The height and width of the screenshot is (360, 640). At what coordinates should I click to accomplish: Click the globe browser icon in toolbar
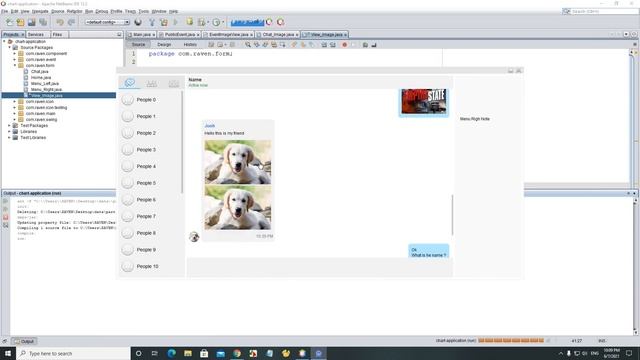click(138, 22)
